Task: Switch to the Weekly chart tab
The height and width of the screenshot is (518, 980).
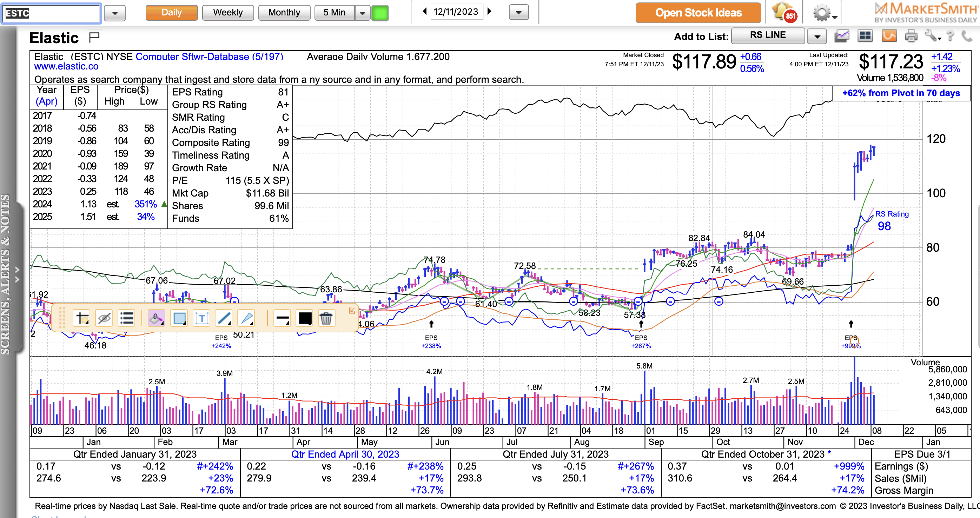Action: point(227,13)
